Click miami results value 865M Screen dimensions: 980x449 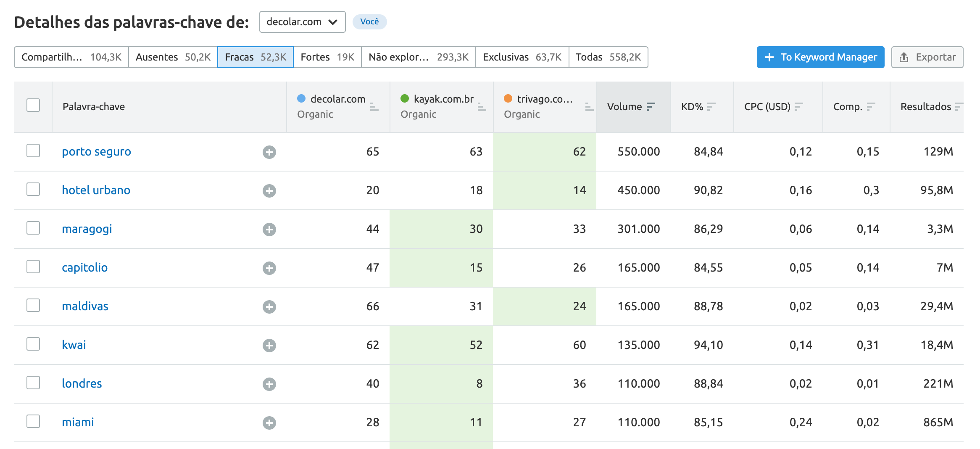938,423
